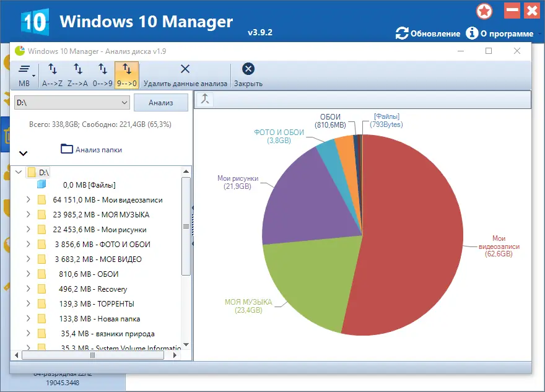Expand the Мои видеозаписи folder

pos(28,199)
